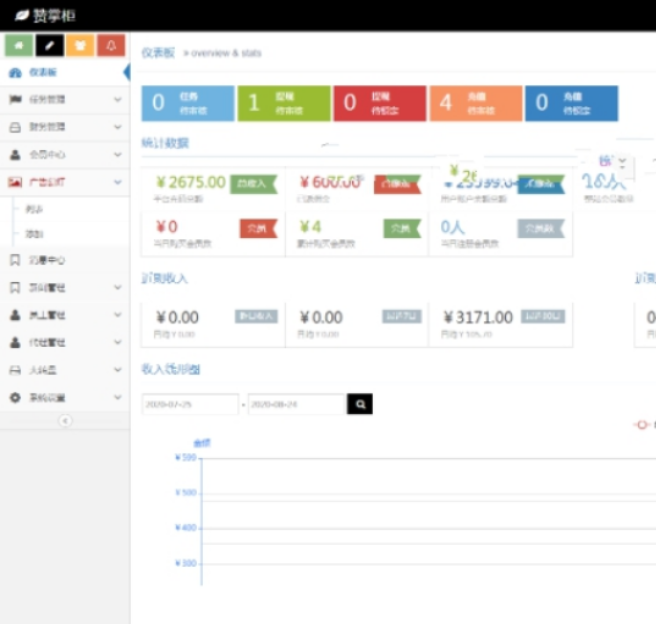Screen dimensions: 656x624
Task: Click the magnifier search button beside date range
Action: 360,404
